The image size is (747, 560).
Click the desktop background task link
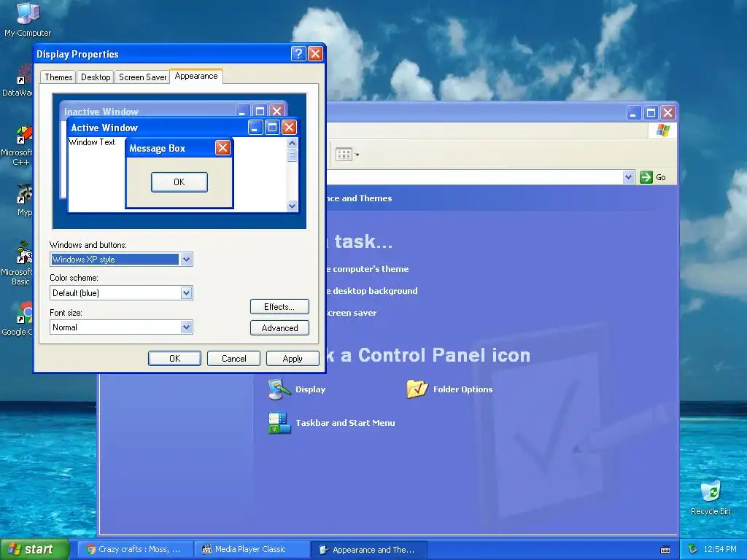click(x=371, y=291)
